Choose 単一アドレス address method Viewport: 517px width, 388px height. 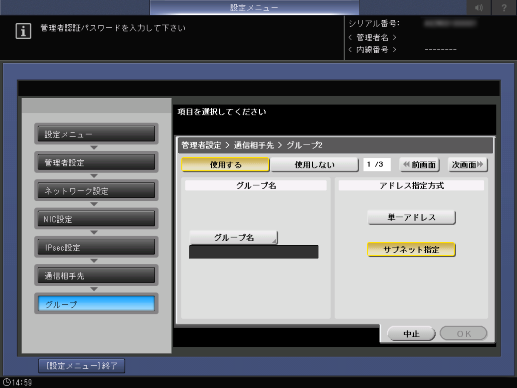tap(411, 217)
